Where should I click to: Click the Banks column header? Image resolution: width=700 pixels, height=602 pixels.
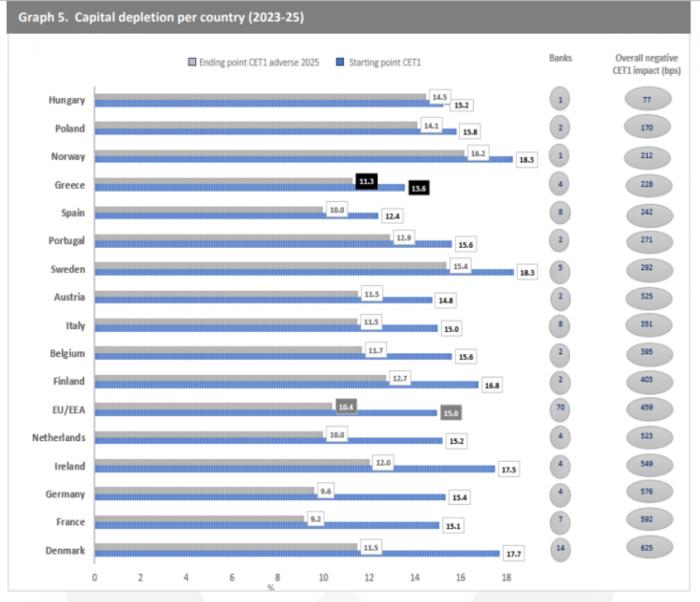[x=561, y=58]
